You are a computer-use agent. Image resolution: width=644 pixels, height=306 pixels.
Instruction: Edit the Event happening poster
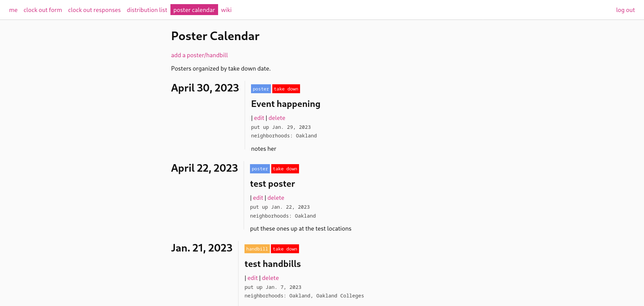click(259, 118)
